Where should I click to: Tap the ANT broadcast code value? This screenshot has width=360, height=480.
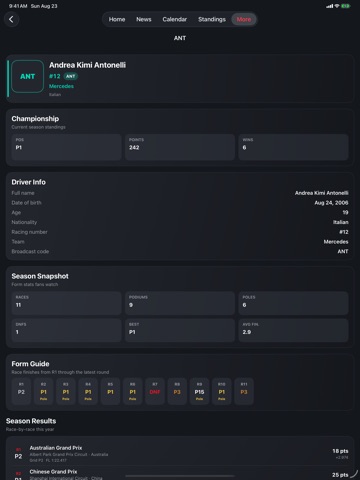pos(343,251)
